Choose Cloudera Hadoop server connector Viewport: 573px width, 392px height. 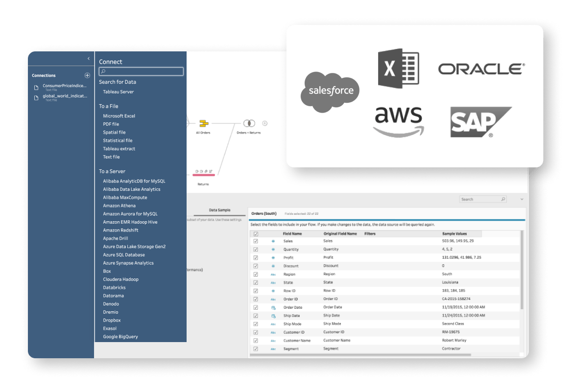coord(120,279)
